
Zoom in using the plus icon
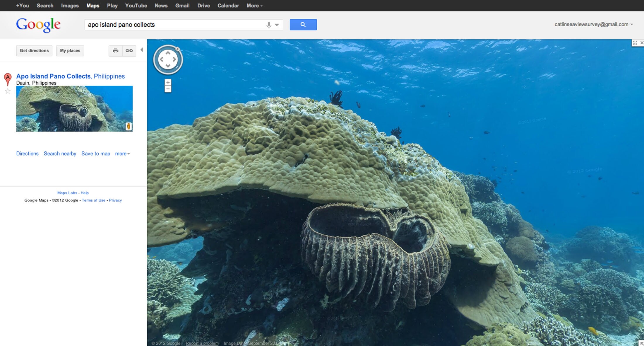(168, 82)
